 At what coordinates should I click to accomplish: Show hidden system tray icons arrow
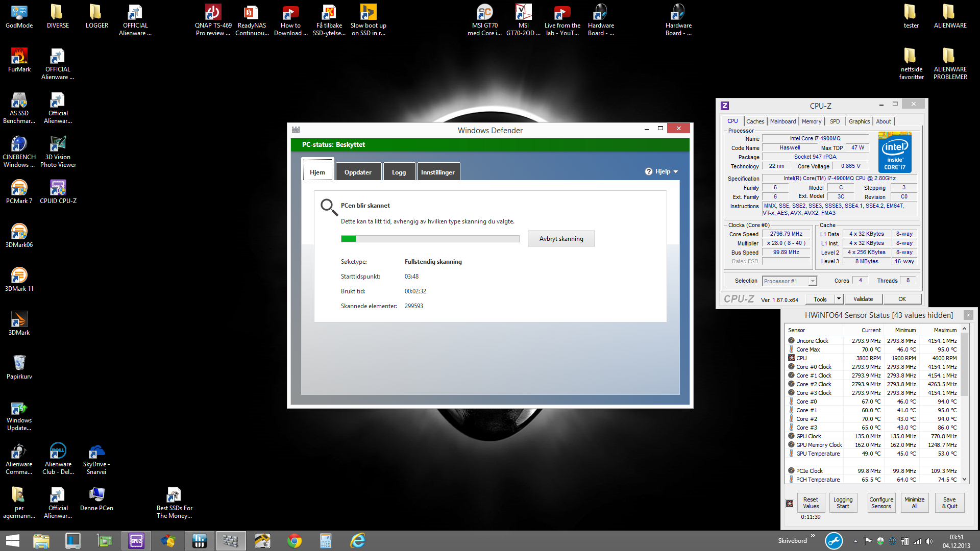point(855,541)
